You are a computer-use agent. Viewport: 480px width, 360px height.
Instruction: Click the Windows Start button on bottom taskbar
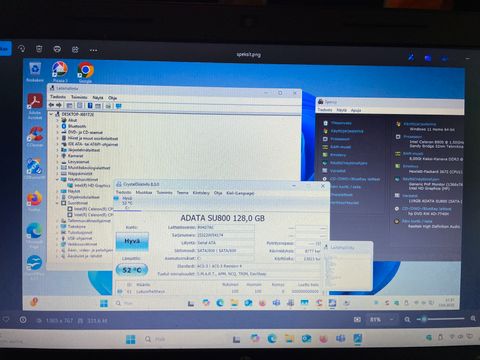tap(131, 339)
